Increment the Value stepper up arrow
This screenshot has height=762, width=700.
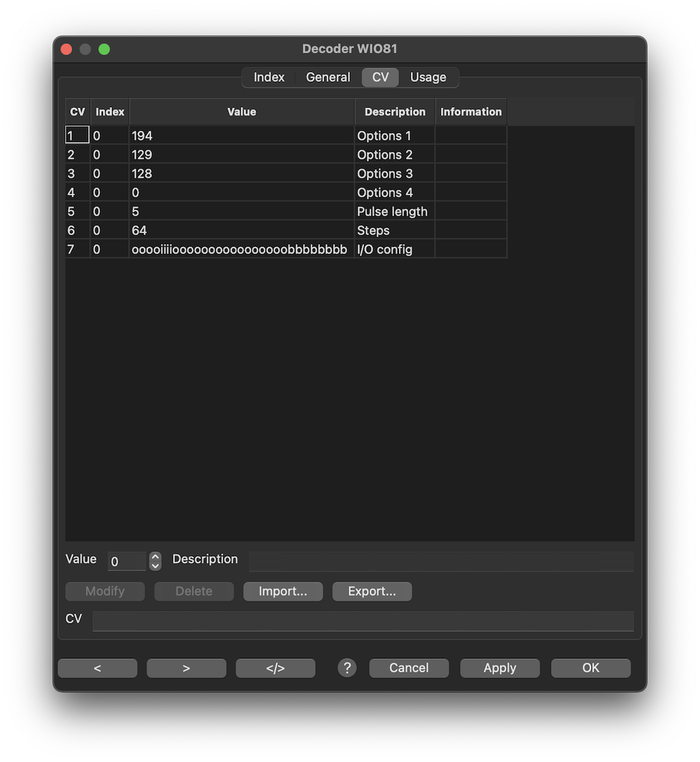(155, 557)
